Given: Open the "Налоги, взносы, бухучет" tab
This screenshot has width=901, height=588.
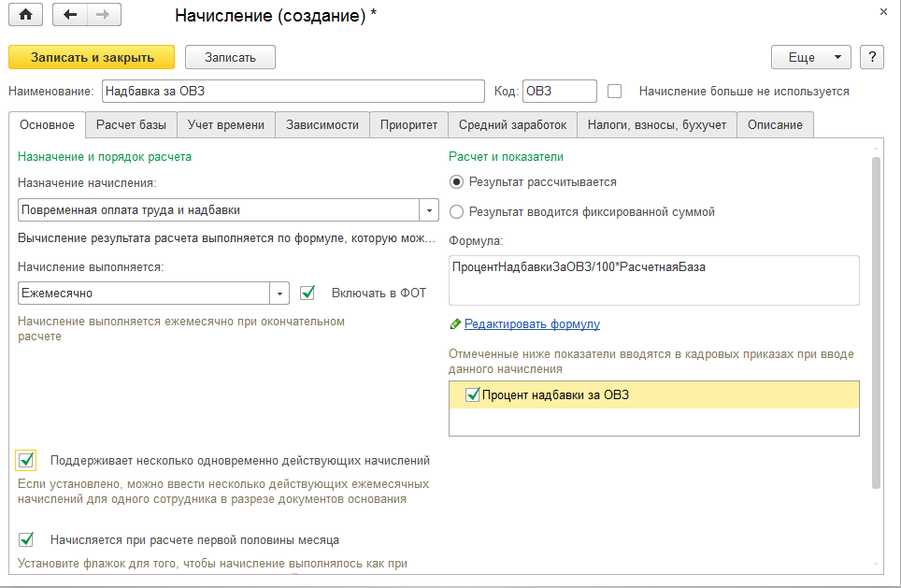Looking at the screenshot, I should pos(657,125).
